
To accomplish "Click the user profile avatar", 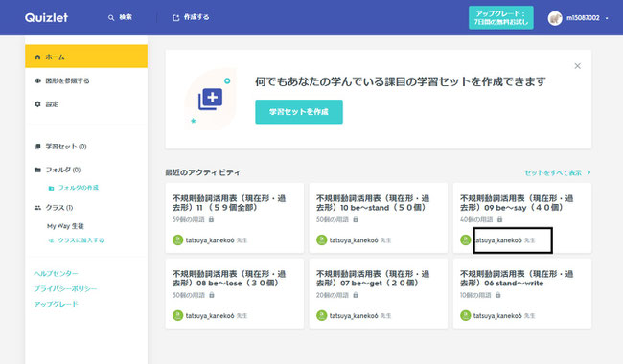I will pyautogui.click(x=555, y=18).
